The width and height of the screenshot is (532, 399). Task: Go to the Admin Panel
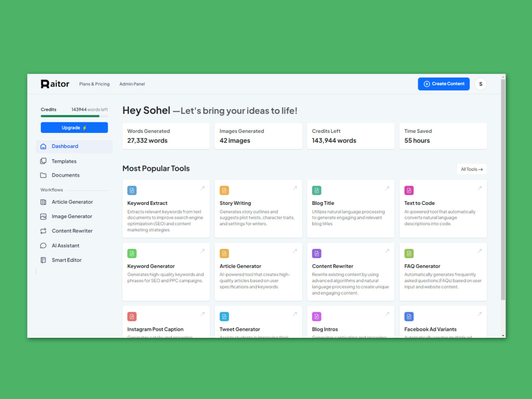tap(132, 84)
